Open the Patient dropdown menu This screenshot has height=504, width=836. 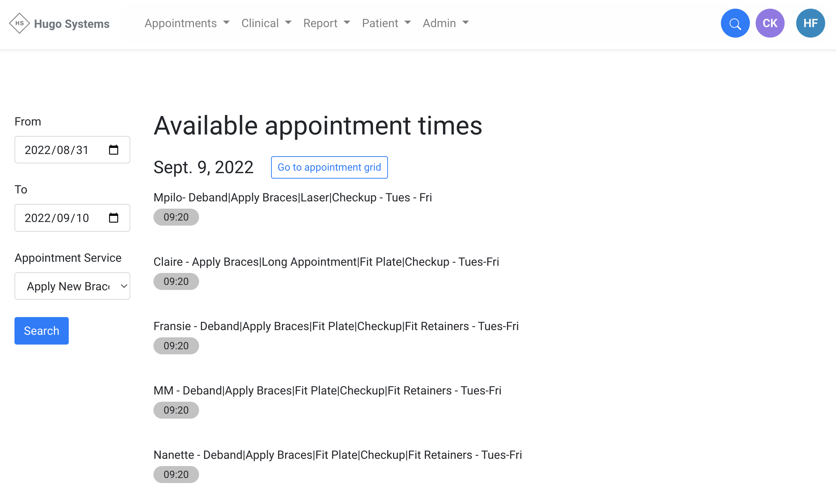click(x=386, y=24)
